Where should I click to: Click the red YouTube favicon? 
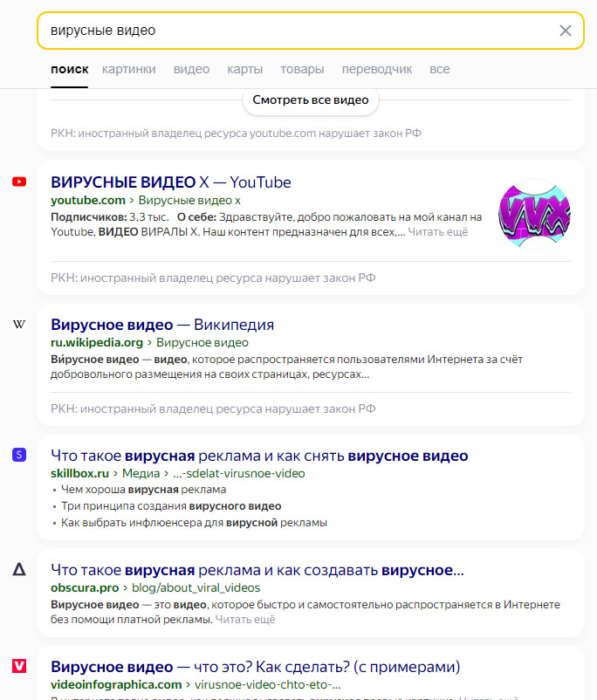[x=19, y=182]
